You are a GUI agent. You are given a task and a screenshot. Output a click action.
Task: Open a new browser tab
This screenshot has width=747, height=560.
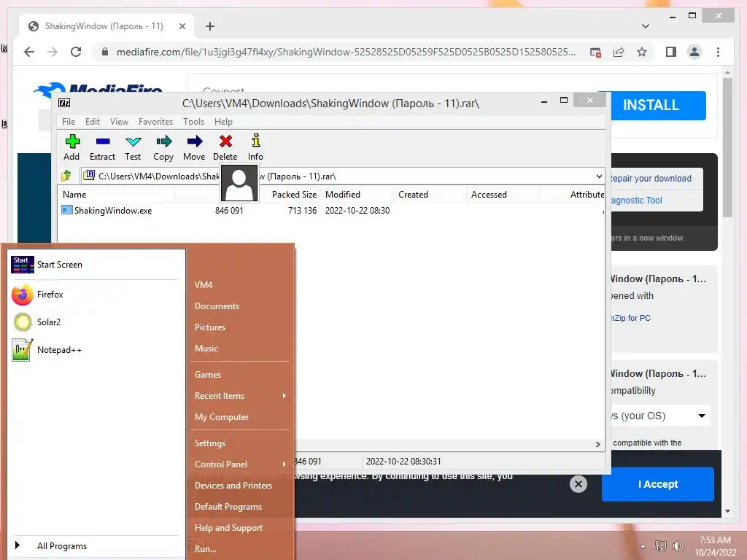click(x=210, y=26)
